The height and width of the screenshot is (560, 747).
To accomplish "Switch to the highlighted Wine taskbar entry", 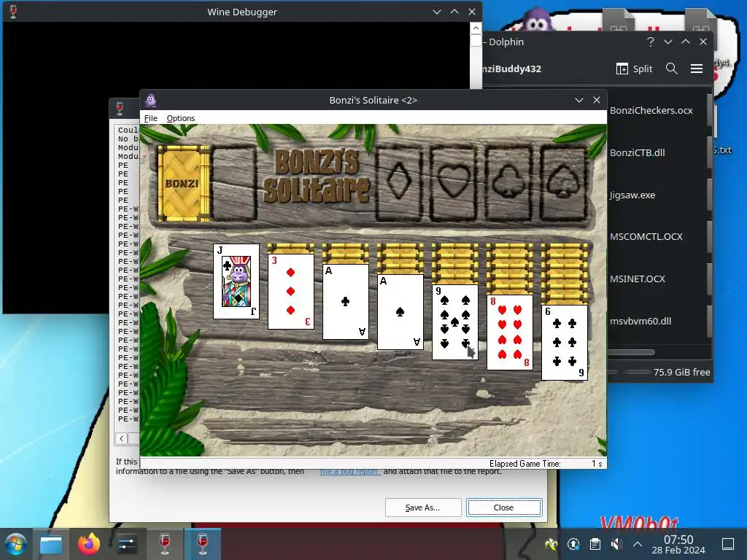I will 203,544.
